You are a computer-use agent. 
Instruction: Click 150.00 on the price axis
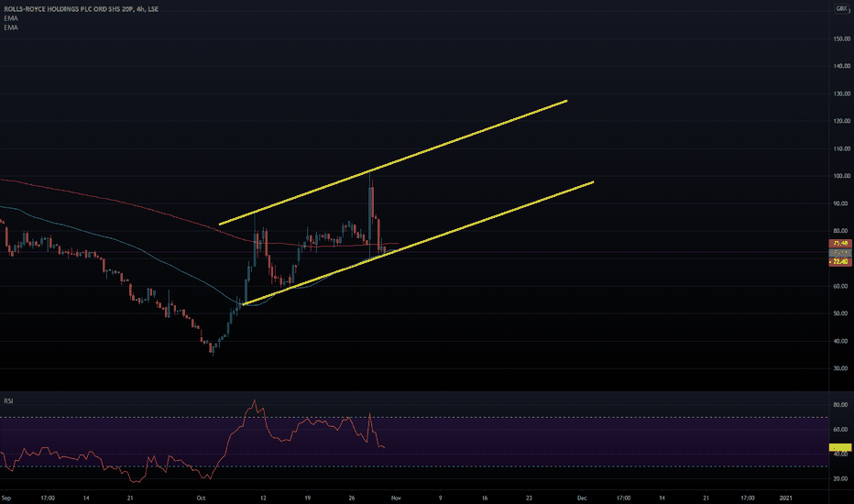click(841, 38)
